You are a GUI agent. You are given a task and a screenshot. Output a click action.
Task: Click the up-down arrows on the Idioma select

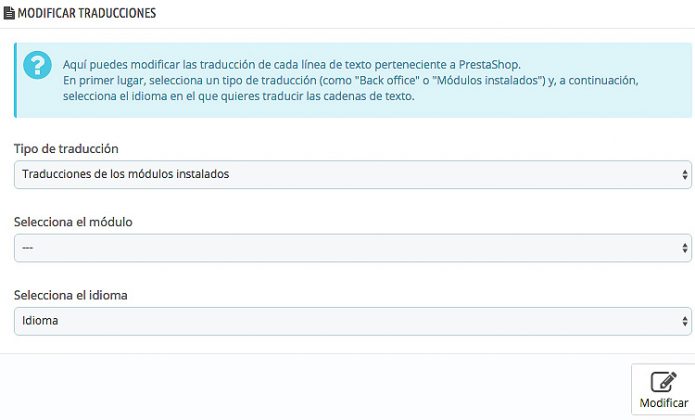[684, 321]
